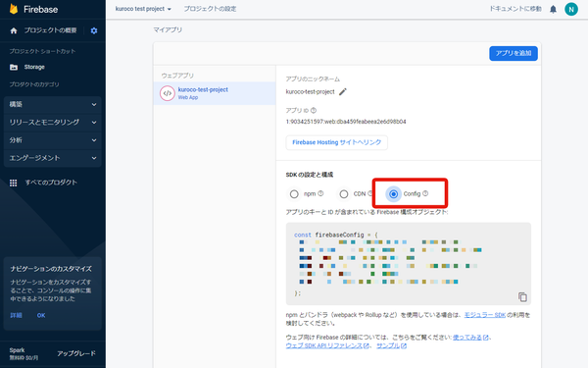Select the npm radio button

click(x=294, y=193)
